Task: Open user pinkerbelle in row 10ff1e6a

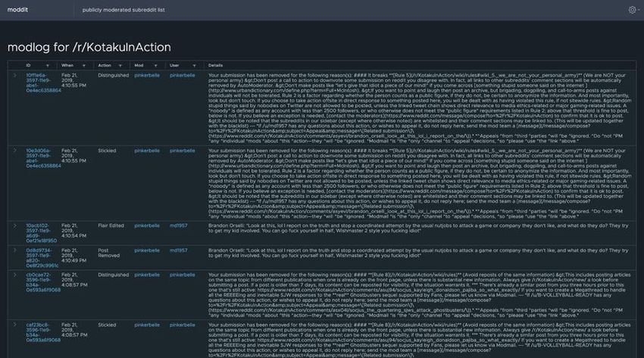Action: [183, 76]
